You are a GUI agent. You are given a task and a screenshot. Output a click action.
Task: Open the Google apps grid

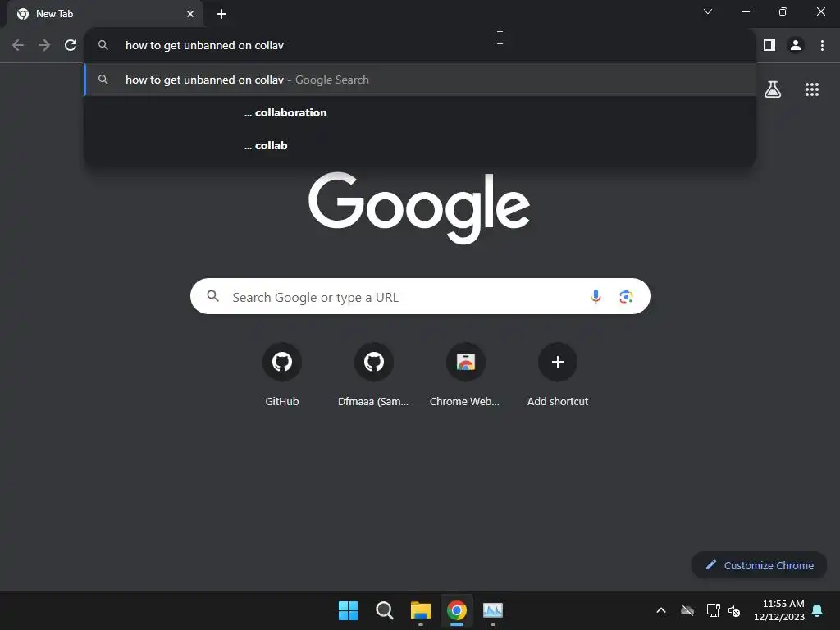(812, 89)
